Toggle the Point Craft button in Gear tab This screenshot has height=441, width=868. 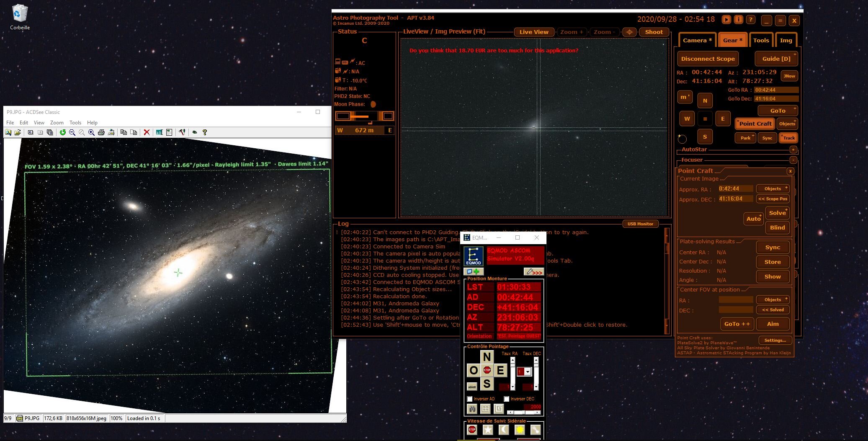click(755, 124)
